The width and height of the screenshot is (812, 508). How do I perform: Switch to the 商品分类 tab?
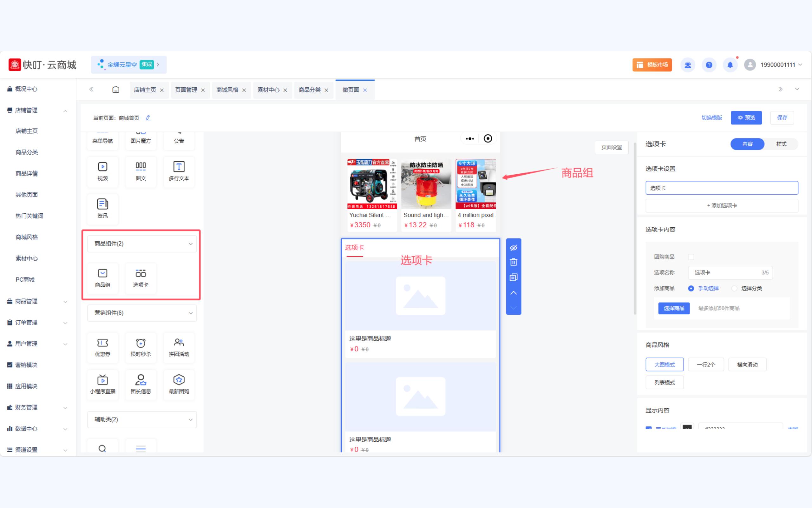point(310,90)
